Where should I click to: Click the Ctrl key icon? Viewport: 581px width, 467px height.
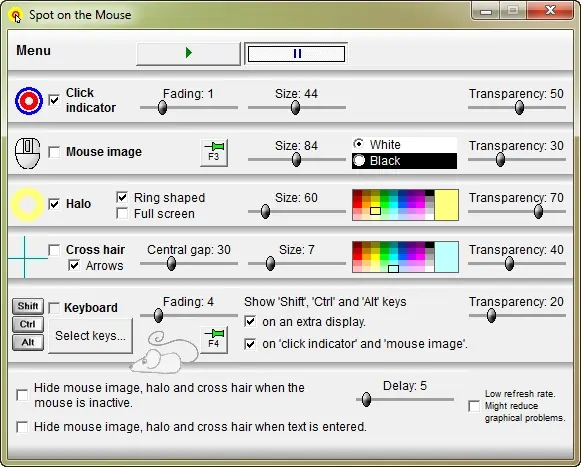28,324
